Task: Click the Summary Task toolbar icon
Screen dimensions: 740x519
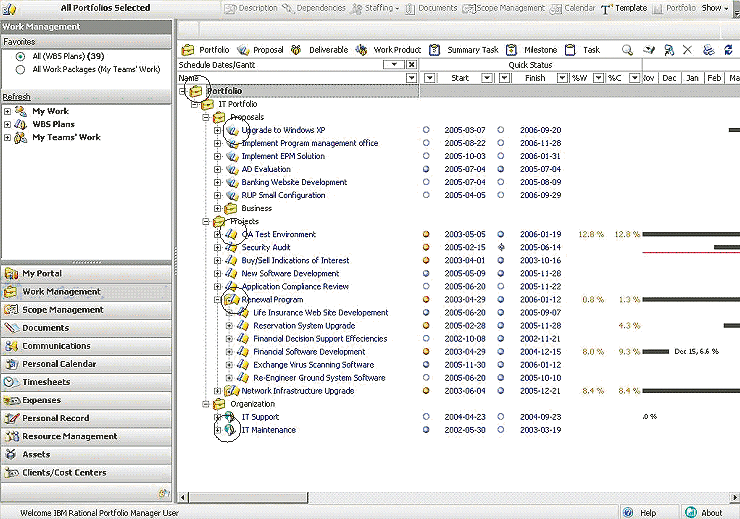Action: [435, 50]
